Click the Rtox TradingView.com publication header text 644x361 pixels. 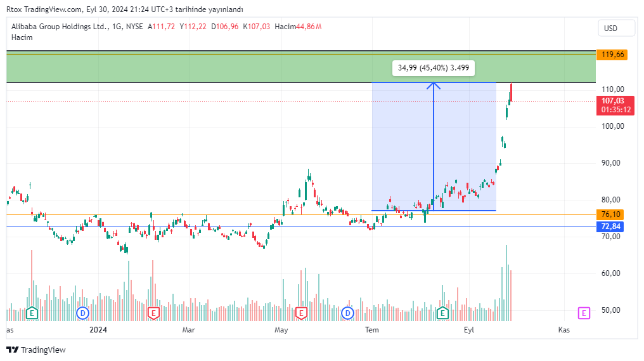125,10
